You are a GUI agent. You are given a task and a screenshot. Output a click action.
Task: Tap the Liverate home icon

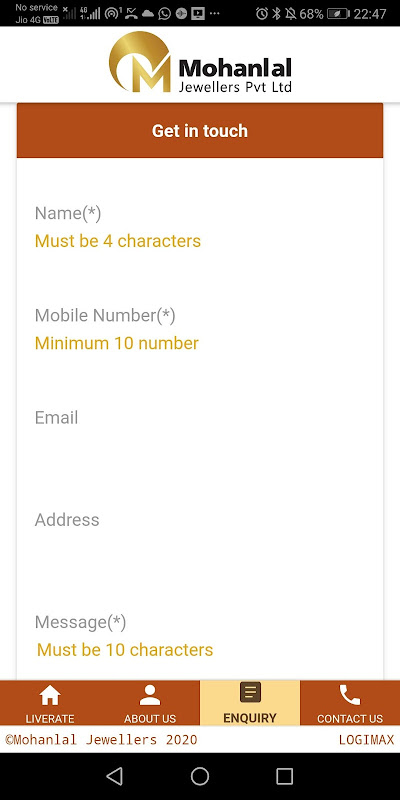click(49, 695)
